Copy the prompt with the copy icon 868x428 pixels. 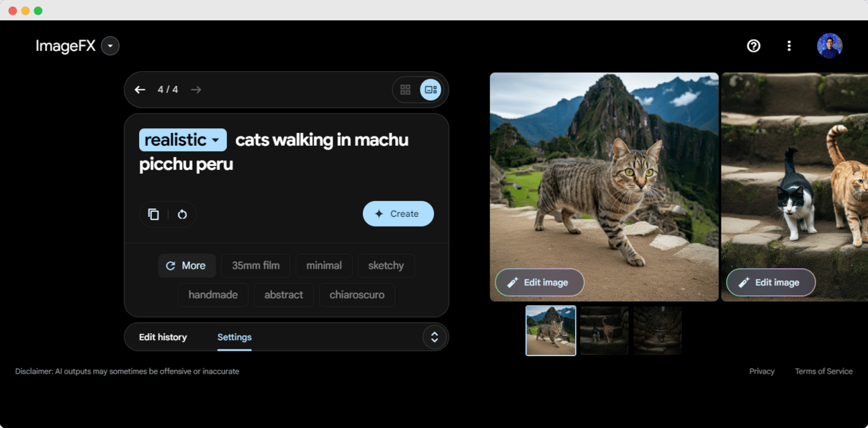pos(154,214)
